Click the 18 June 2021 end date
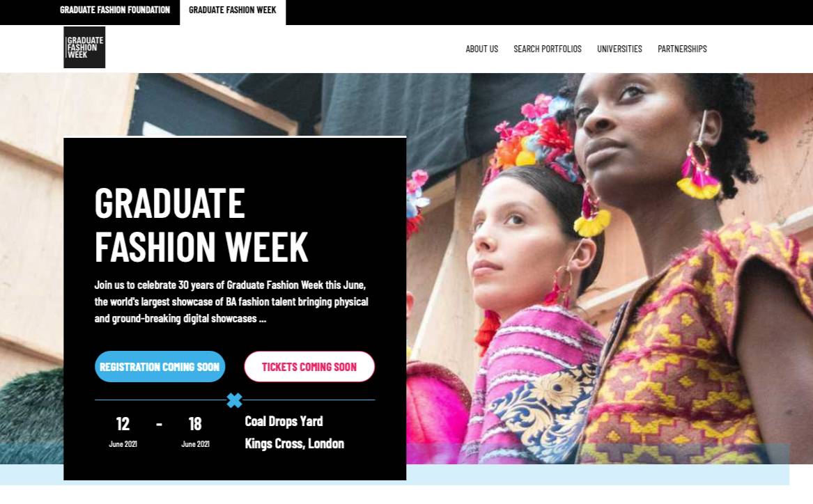Image resolution: width=813 pixels, height=504 pixels. 196,431
